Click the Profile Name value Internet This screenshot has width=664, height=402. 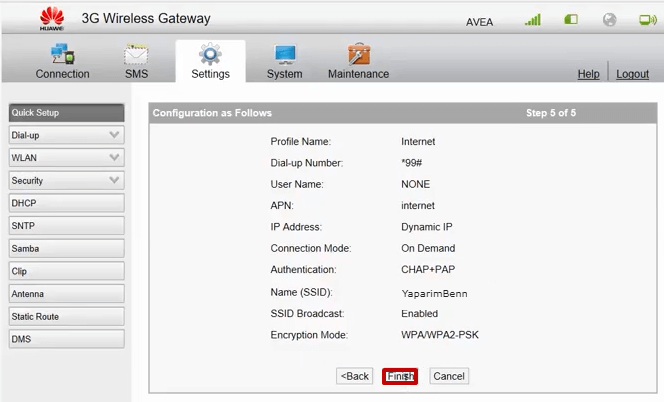[x=418, y=141]
